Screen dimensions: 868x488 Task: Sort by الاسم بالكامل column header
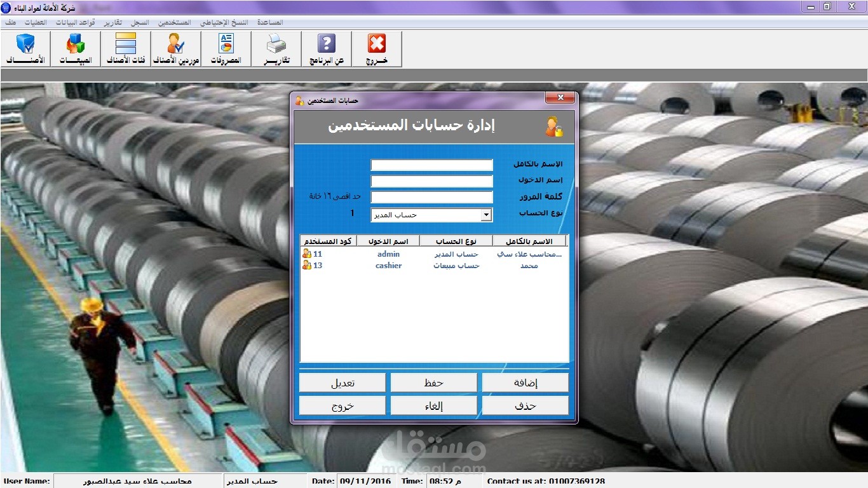[x=529, y=241]
